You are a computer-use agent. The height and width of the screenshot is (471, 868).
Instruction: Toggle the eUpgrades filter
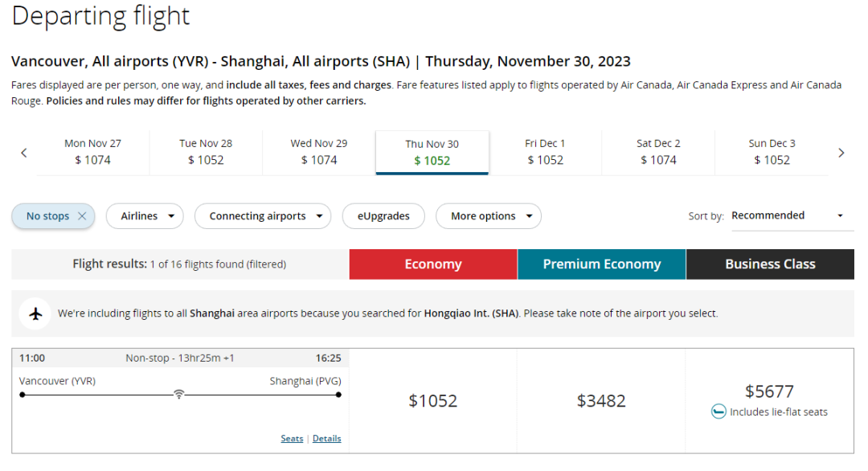[x=383, y=216]
